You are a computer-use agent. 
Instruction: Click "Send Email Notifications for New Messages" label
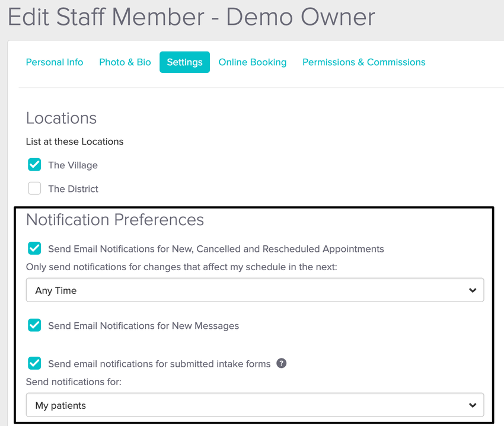[143, 326]
